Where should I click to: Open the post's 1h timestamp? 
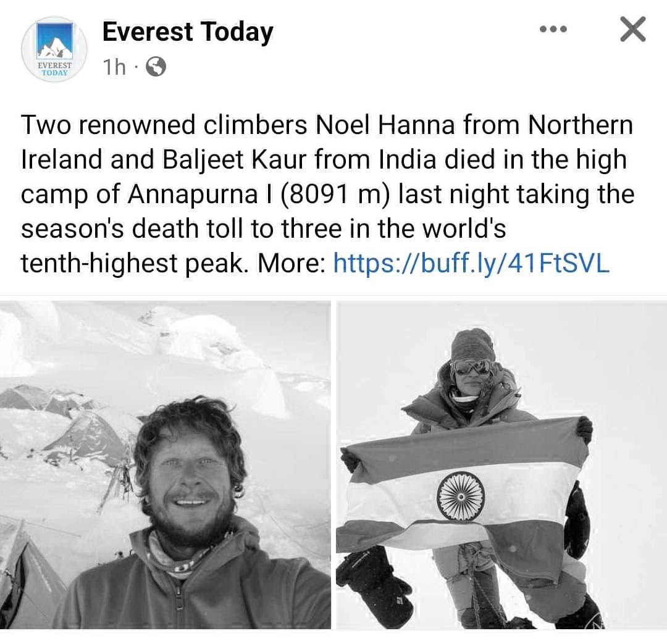pos(115,67)
